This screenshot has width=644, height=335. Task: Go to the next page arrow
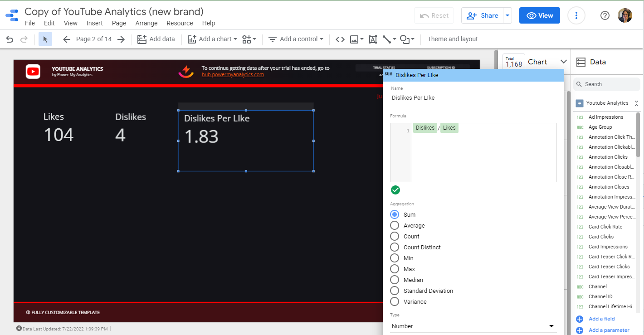pos(121,39)
